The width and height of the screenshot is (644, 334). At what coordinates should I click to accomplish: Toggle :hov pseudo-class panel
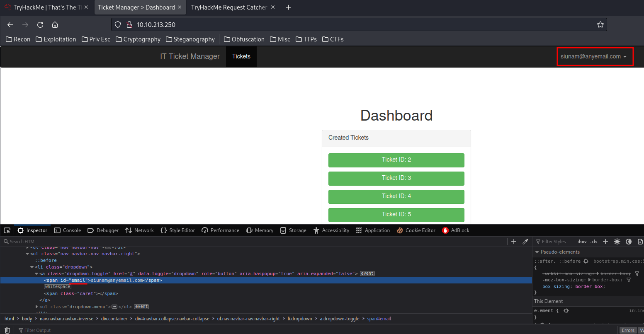[582, 242]
